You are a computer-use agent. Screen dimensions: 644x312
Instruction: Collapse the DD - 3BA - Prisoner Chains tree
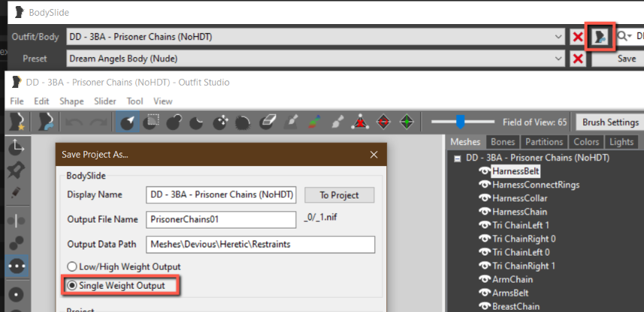click(457, 159)
